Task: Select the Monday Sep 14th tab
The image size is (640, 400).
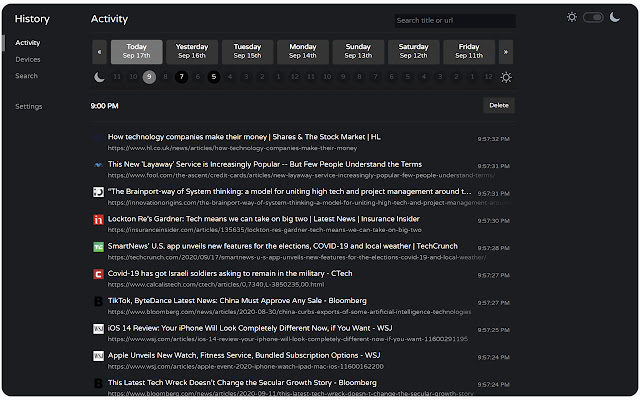Action: pyautogui.click(x=303, y=52)
